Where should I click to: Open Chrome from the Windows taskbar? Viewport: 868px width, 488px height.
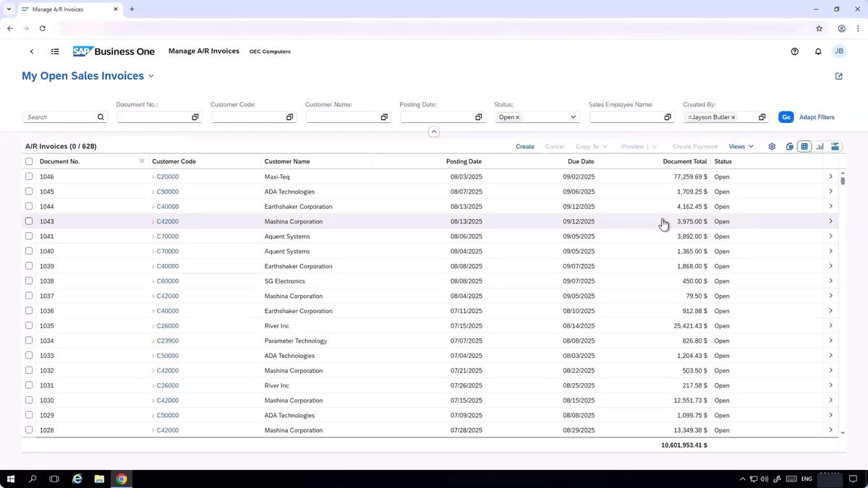click(122, 479)
